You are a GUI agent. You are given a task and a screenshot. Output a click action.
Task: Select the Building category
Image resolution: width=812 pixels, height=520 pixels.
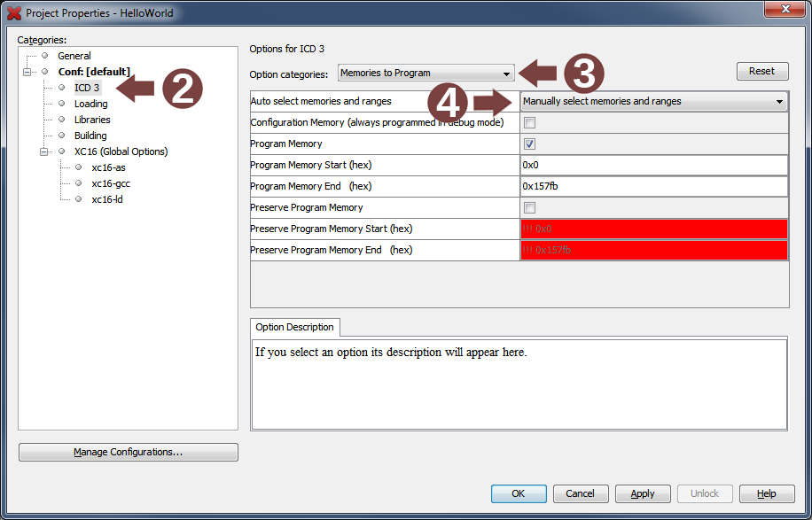point(90,136)
